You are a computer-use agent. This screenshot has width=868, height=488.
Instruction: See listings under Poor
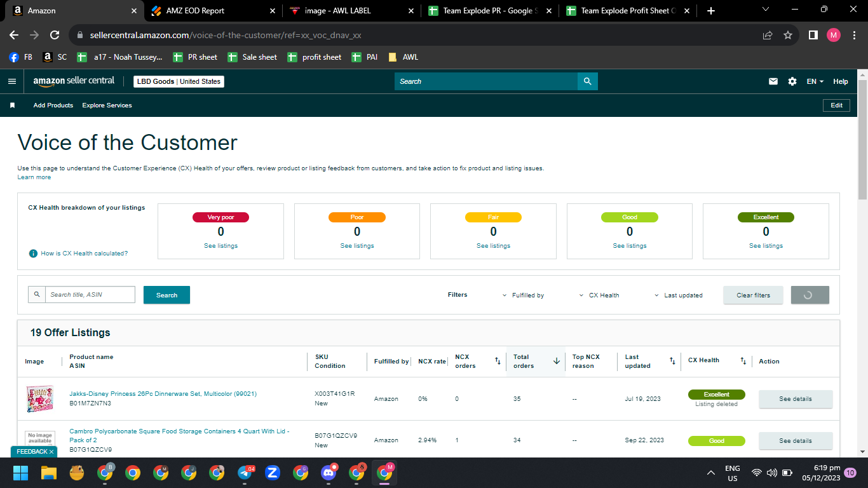[357, 246]
